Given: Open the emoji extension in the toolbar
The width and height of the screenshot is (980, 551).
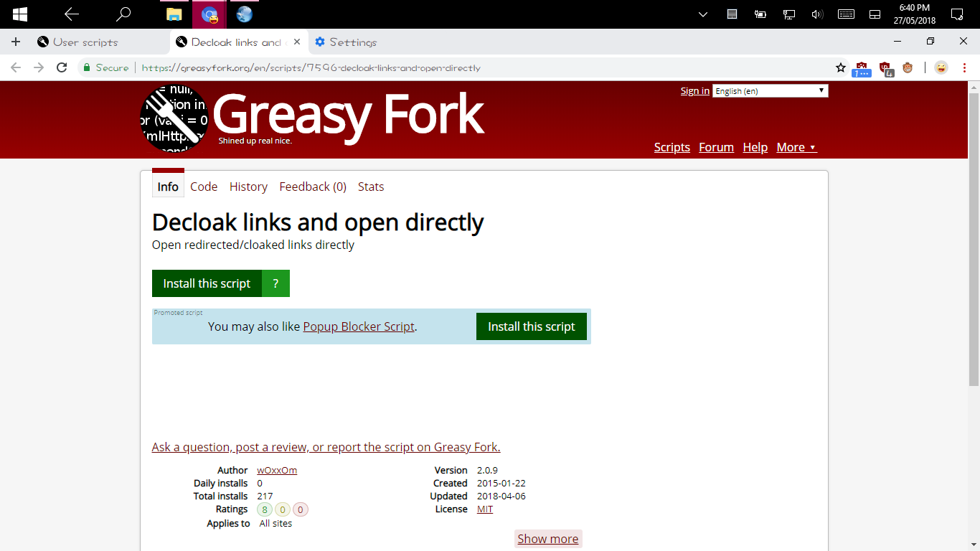Looking at the screenshot, I should pos(941,67).
